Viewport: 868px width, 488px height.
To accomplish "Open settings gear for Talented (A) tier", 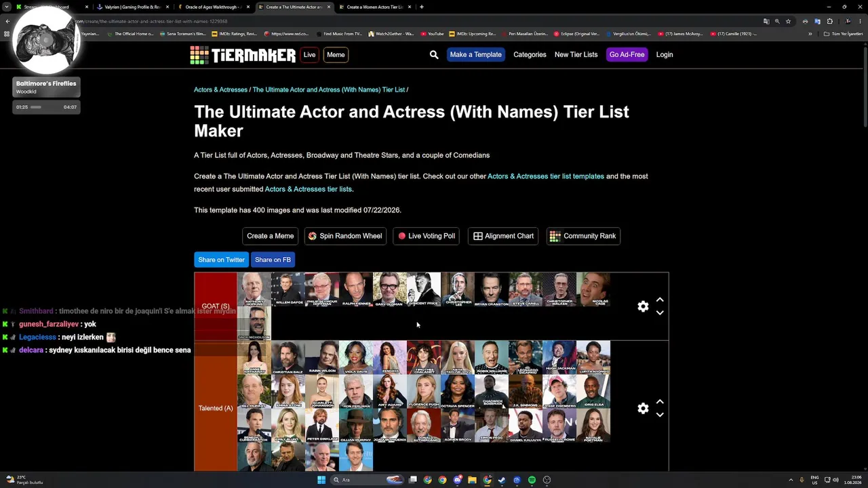I will coord(643,408).
